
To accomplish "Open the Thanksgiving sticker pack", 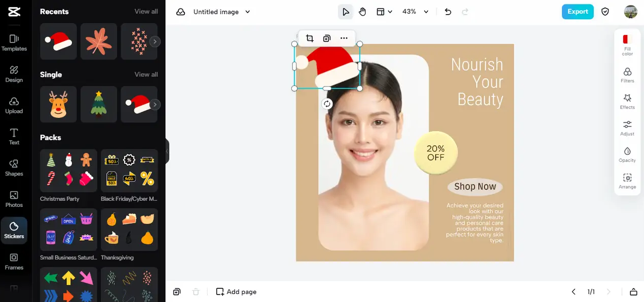I will (129, 230).
